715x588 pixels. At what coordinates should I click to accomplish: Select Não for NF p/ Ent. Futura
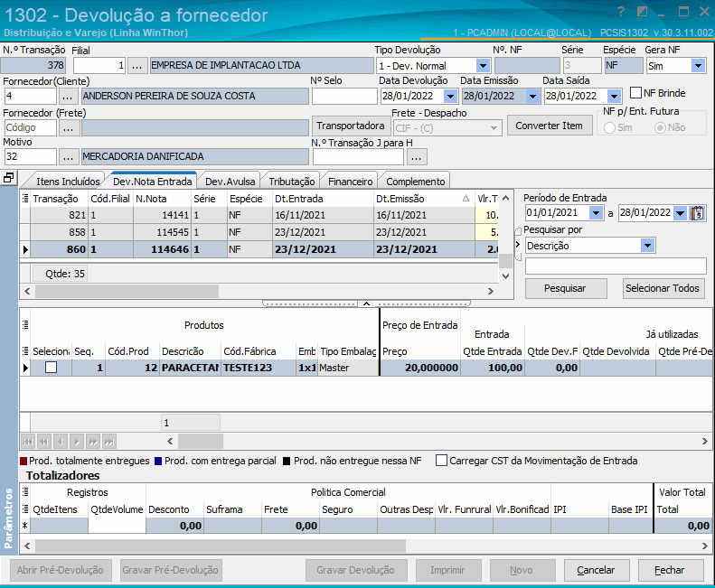coord(660,127)
